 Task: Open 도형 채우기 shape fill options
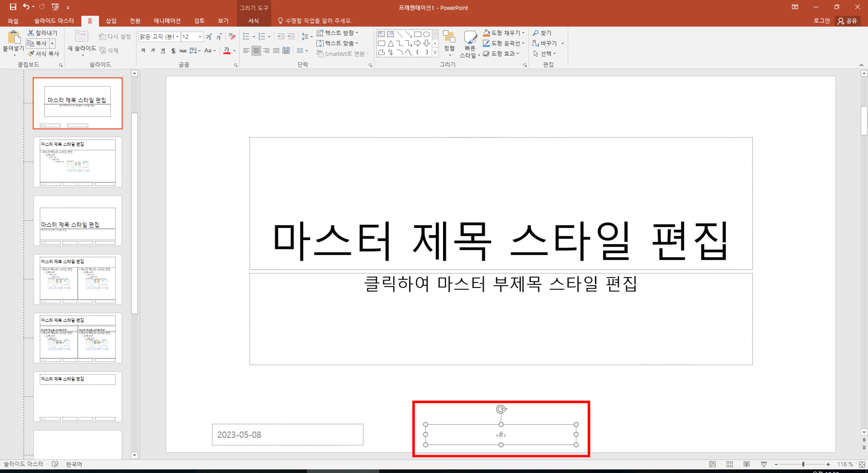[x=504, y=33]
